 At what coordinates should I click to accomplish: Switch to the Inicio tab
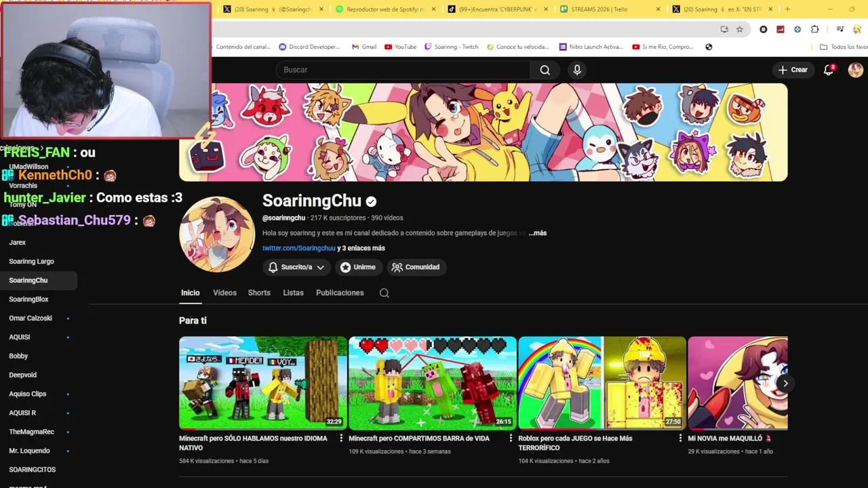pos(191,293)
